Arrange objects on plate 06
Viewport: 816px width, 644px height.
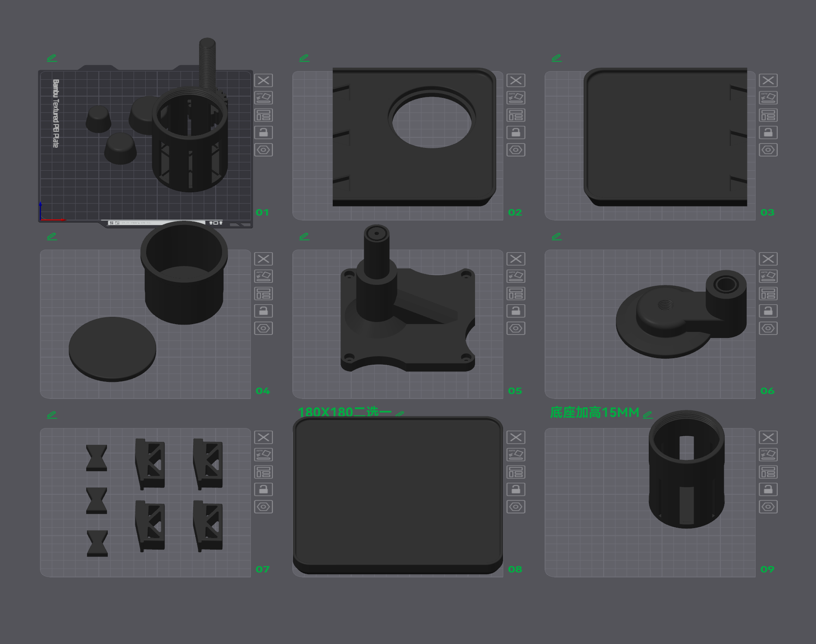pos(768,294)
